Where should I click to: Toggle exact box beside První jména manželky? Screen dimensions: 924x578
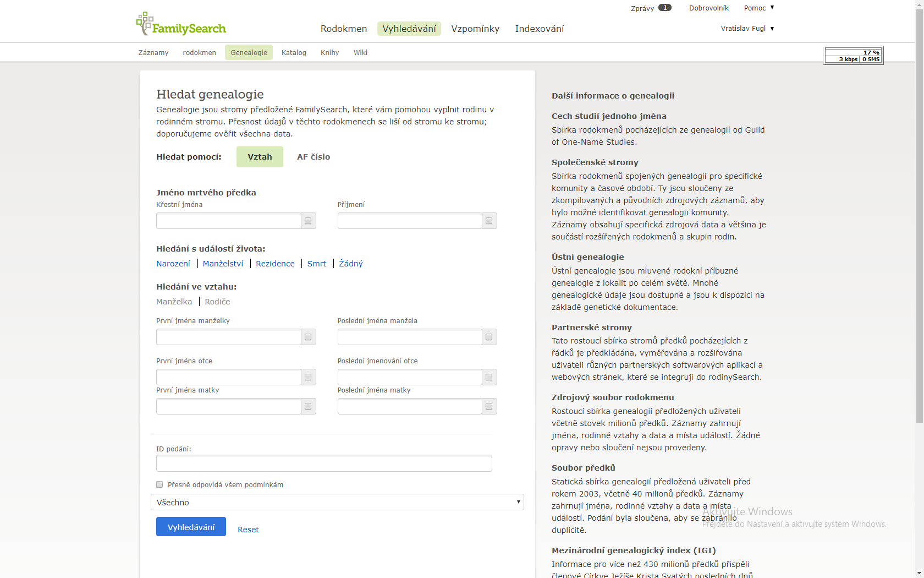(308, 337)
